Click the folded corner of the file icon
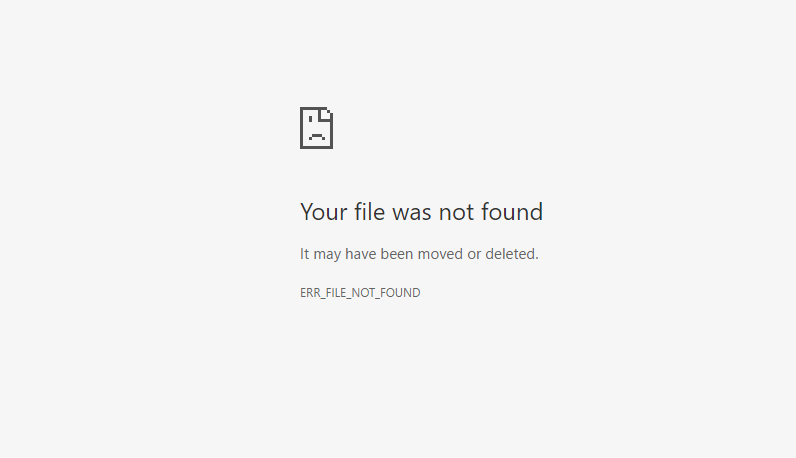This screenshot has height=458, width=796. coord(327,115)
